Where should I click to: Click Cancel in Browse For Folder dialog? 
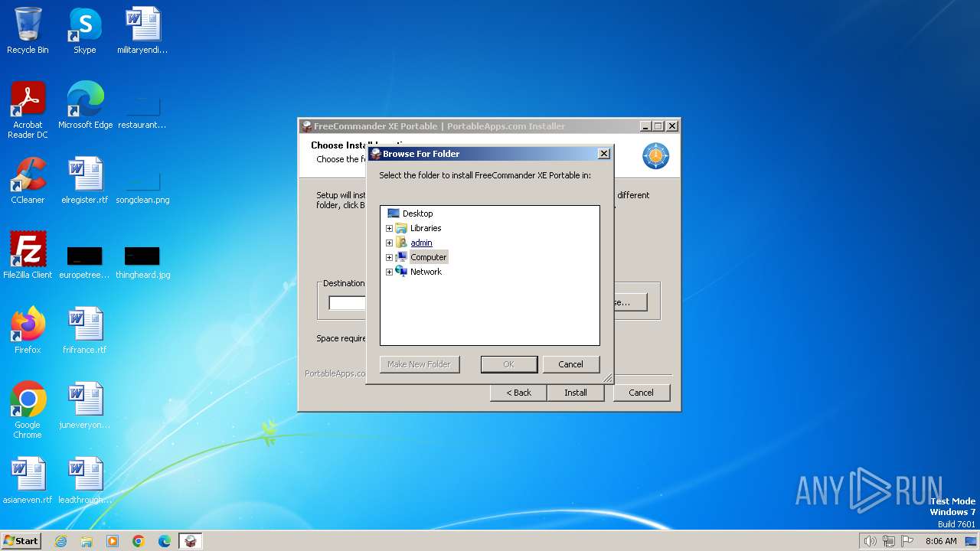coord(570,364)
